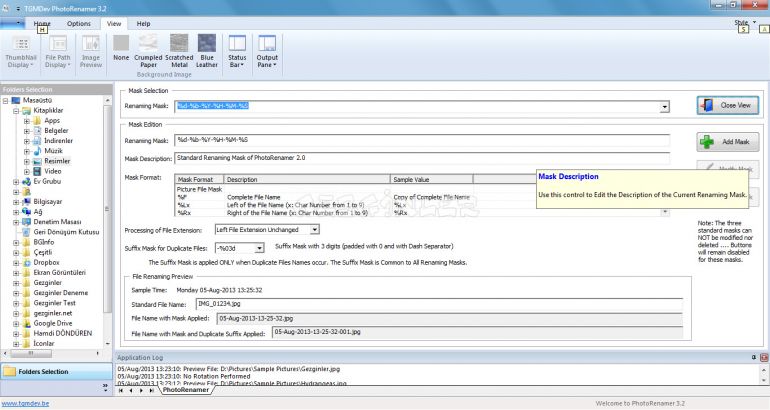Screen dimensions: 770x410
Task: Collapse the Kitaplıklar tree node
Action: tap(16, 110)
